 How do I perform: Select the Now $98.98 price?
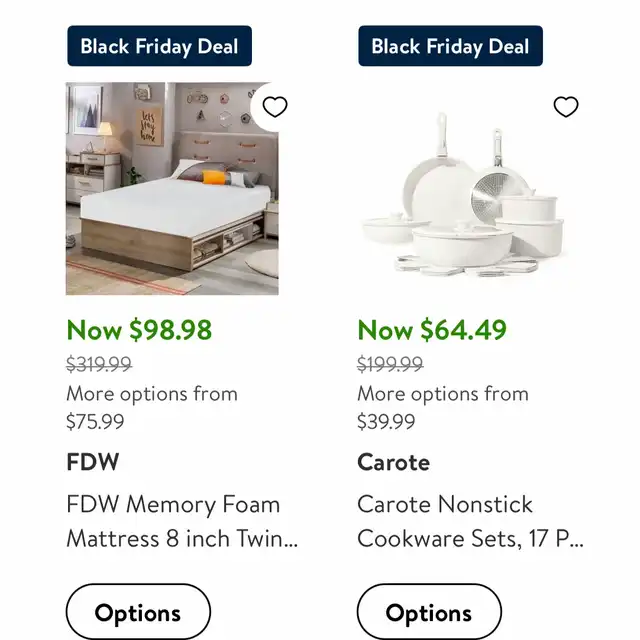pyautogui.click(x=139, y=330)
